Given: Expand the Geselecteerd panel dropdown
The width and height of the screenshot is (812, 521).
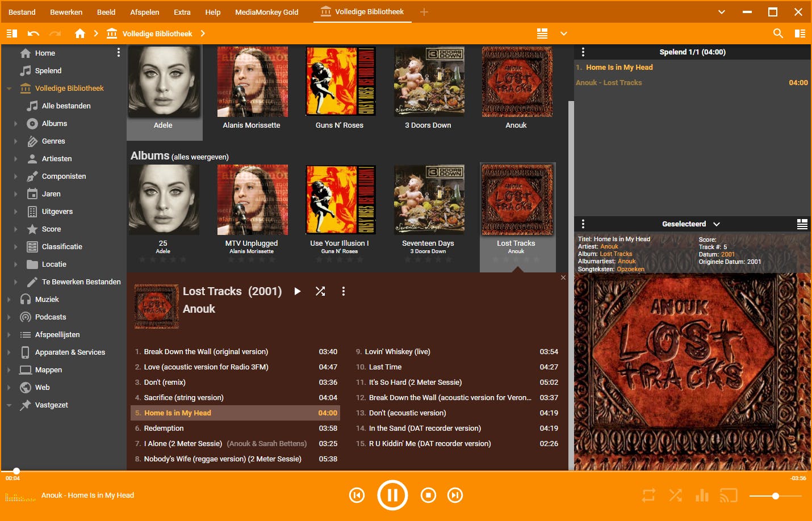Looking at the screenshot, I should coord(717,224).
